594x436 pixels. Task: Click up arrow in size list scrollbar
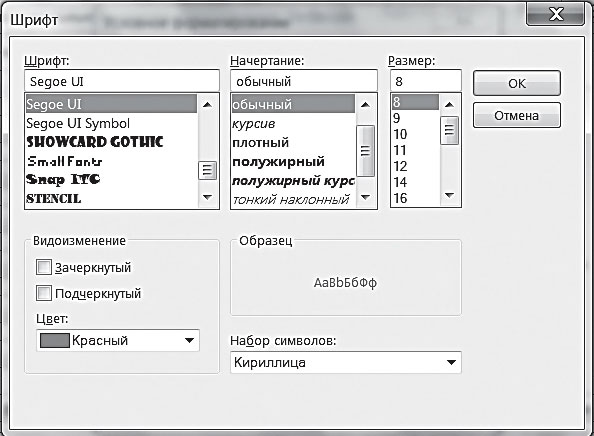[449, 105]
